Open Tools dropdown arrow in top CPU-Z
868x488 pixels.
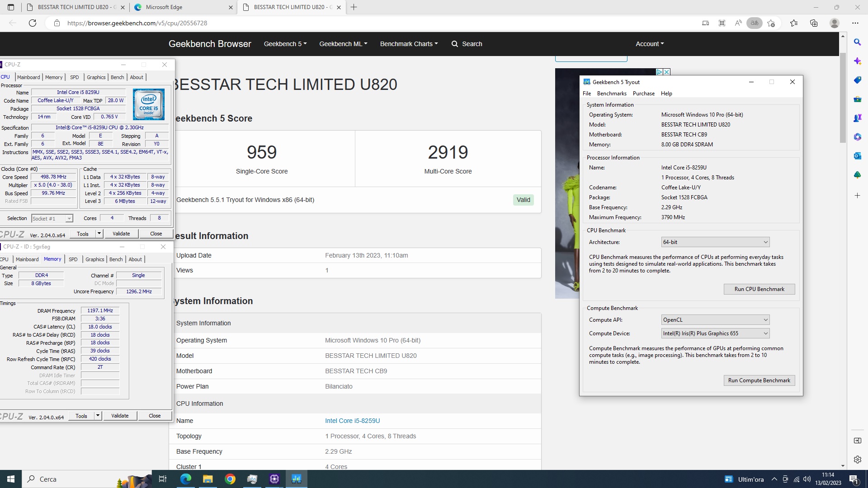pos(99,234)
